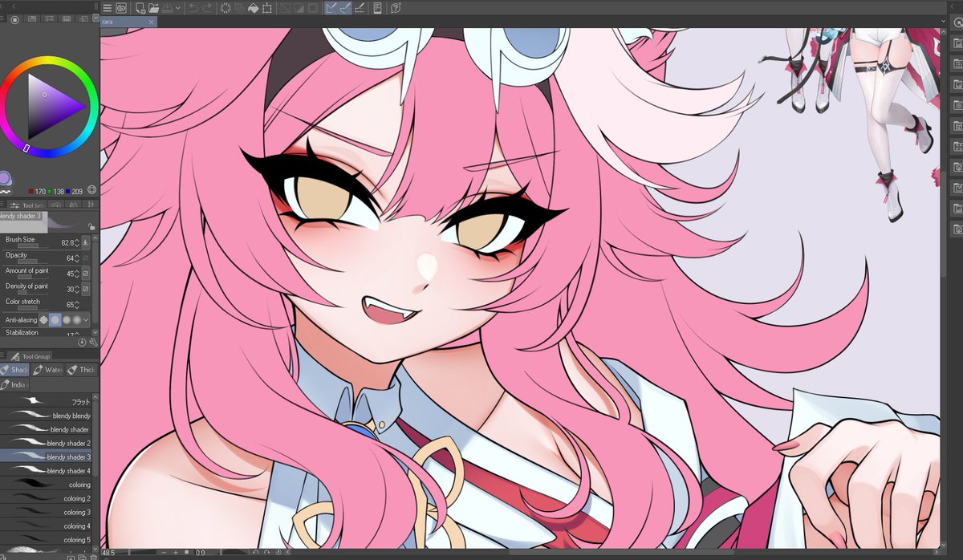Close the 'rara' canvas tab
The width and height of the screenshot is (963, 560).
click(151, 22)
